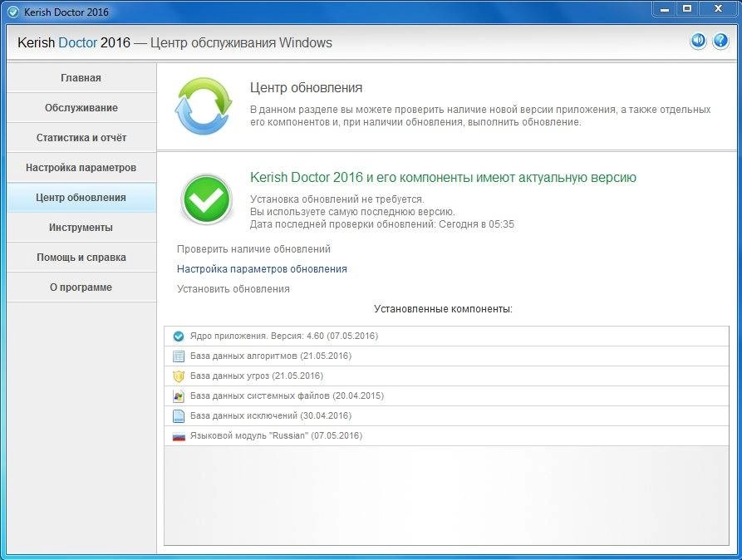
Task: Click the Russian flag icon
Action: [179, 436]
